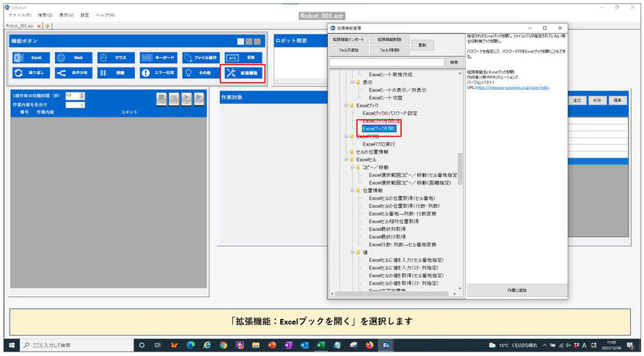644x356 pixels.
Task: Open the 変数 function button
Action: point(243,58)
